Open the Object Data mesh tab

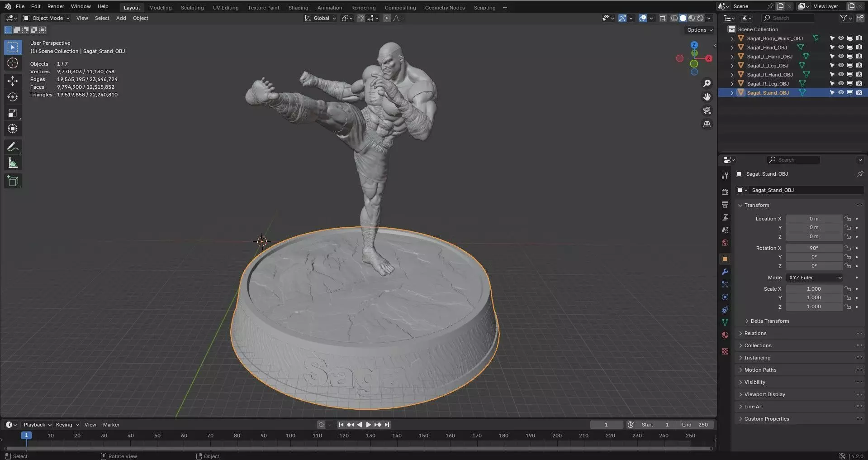tap(725, 322)
